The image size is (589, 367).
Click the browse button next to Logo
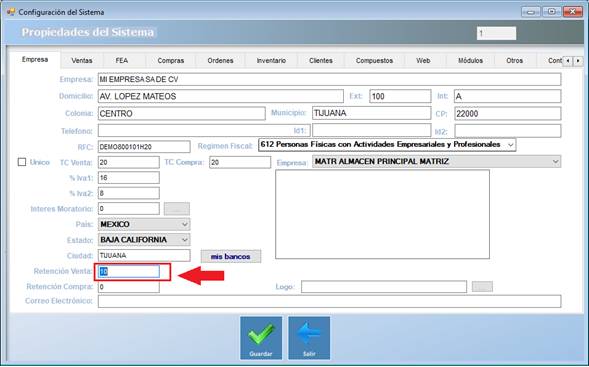tap(482, 287)
